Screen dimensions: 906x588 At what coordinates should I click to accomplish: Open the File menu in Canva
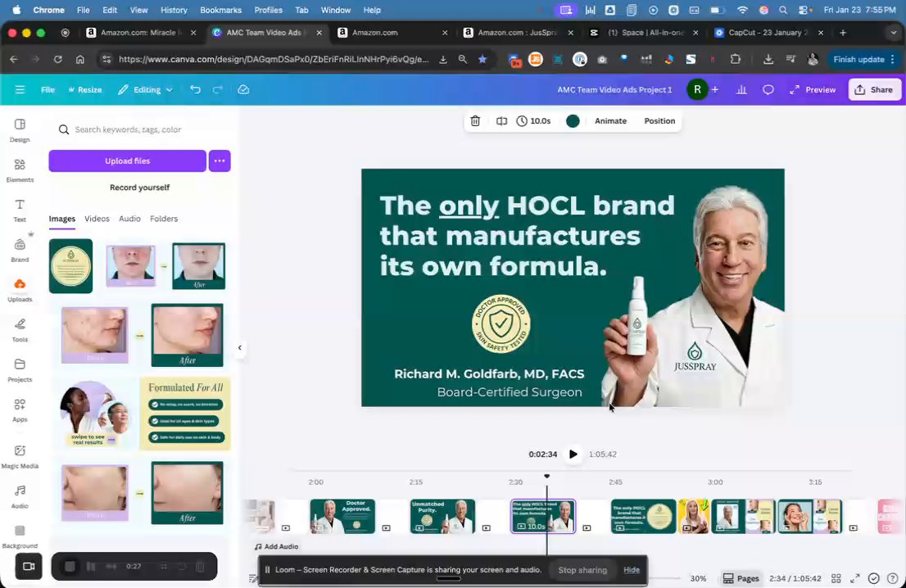pyautogui.click(x=48, y=89)
